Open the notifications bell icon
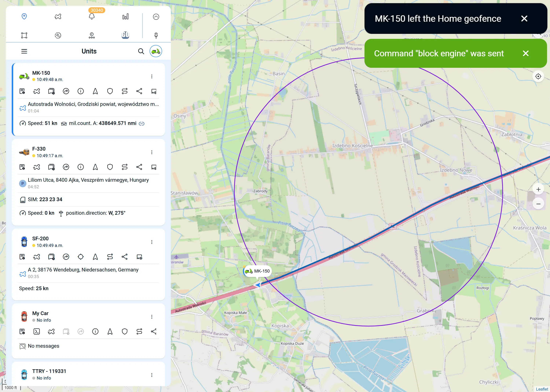Screen dimensions: 550x392 tap(91, 17)
